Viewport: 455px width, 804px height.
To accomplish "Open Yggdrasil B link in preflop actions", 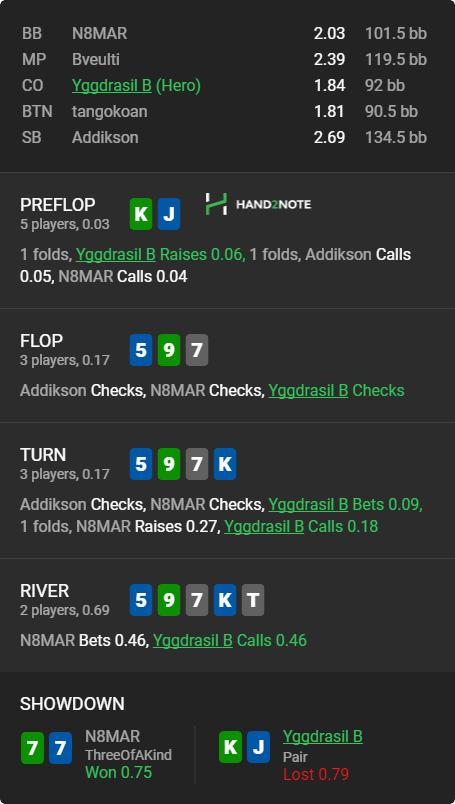I will coord(115,254).
